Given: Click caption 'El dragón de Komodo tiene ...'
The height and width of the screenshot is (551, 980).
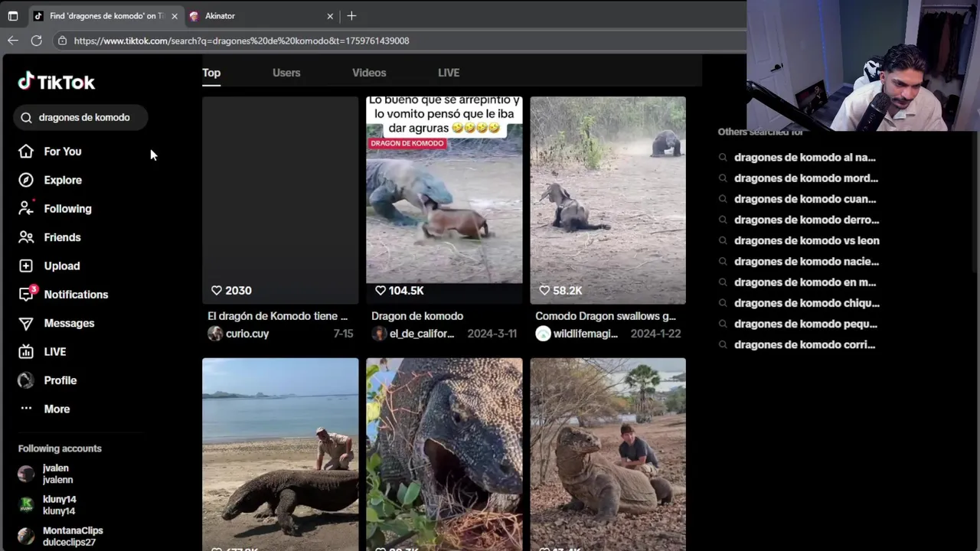Looking at the screenshot, I should pyautogui.click(x=277, y=316).
